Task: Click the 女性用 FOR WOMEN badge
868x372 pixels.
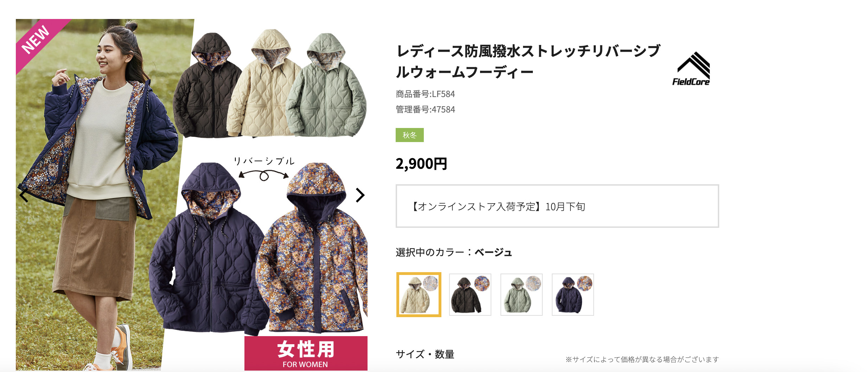Action: [x=306, y=353]
